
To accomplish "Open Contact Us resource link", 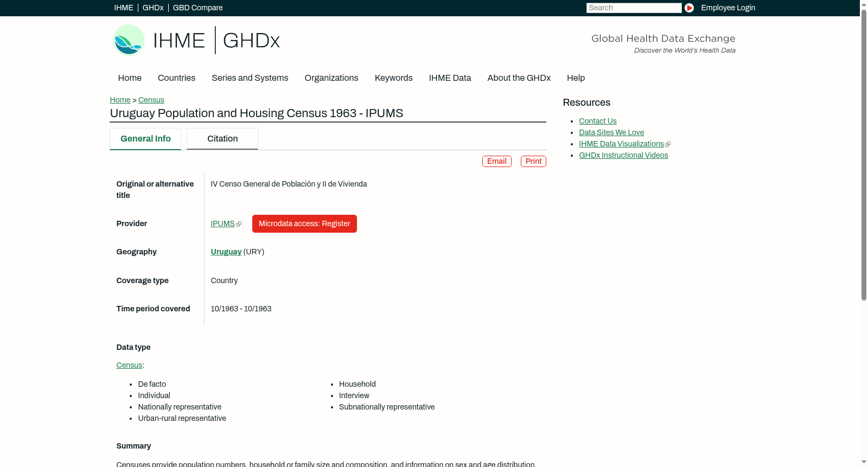I will [598, 121].
